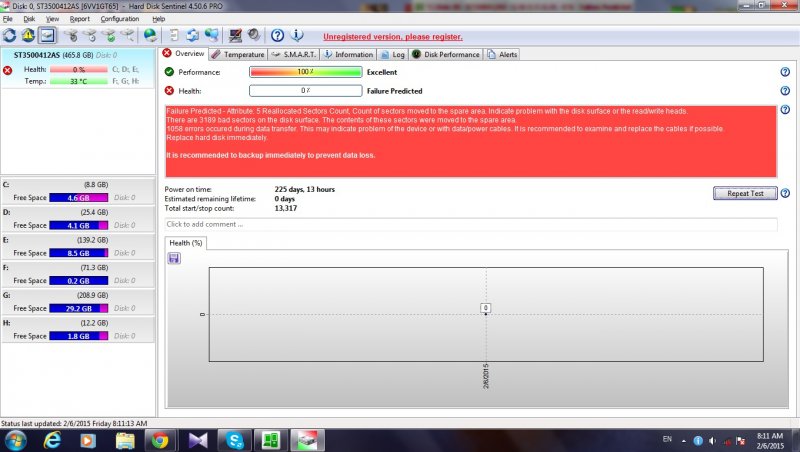Click the 'Click to add comment' field

(470, 224)
